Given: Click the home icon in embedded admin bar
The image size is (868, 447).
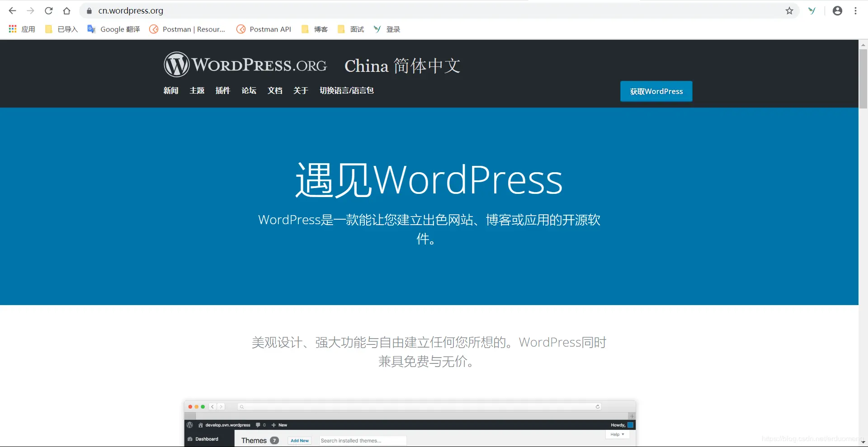Looking at the screenshot, I should (201, 425).
